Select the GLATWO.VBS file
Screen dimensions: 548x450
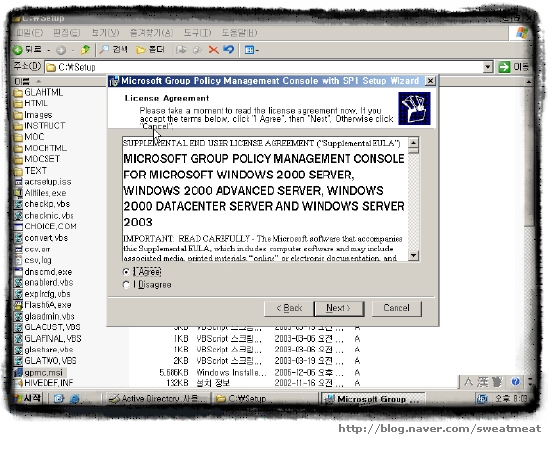coord(45,361)
